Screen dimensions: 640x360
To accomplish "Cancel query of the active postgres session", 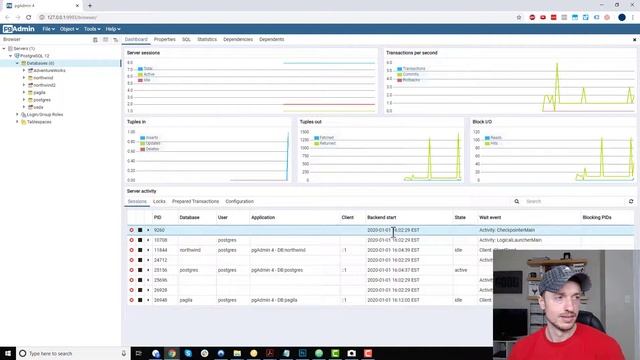I will 140,270.
